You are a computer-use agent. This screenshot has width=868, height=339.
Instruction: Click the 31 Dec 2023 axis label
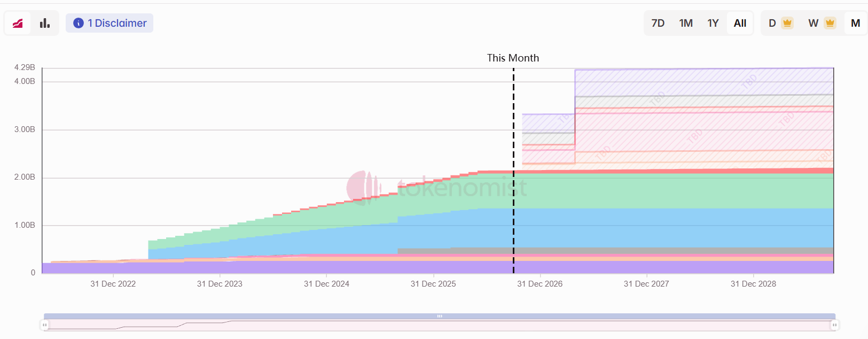(220, 284)
